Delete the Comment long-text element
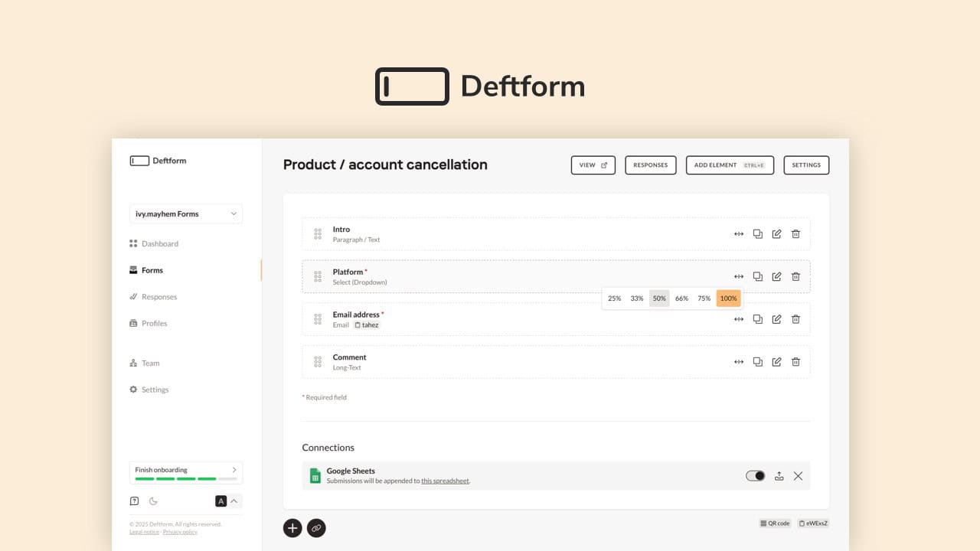This screenshot has height=551, width=980. (795, 361)
